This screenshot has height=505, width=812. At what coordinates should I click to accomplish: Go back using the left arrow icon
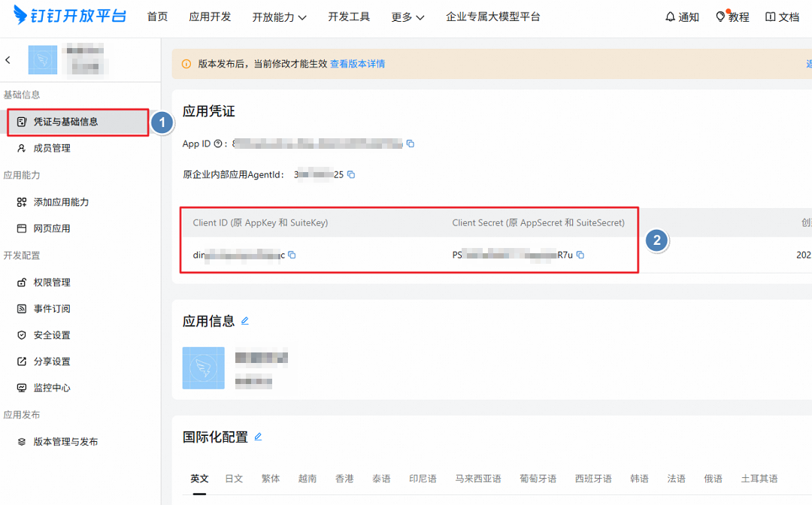(x=8, y=60)
